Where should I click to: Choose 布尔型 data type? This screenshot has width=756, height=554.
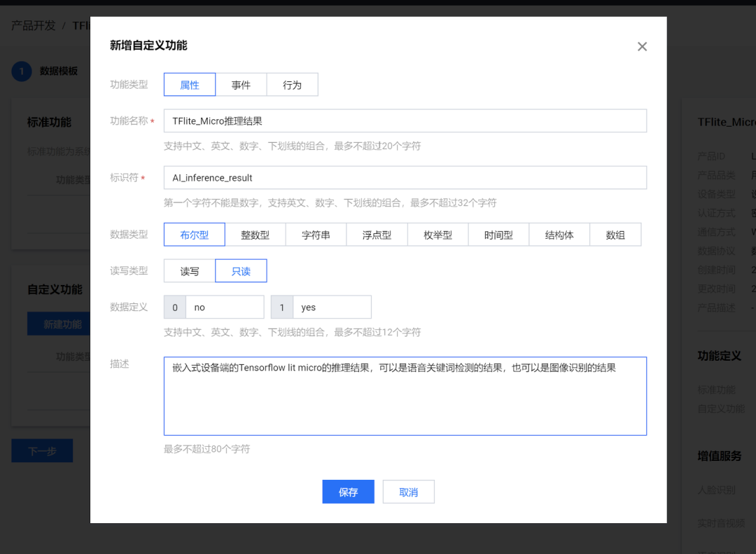(195, 235)
